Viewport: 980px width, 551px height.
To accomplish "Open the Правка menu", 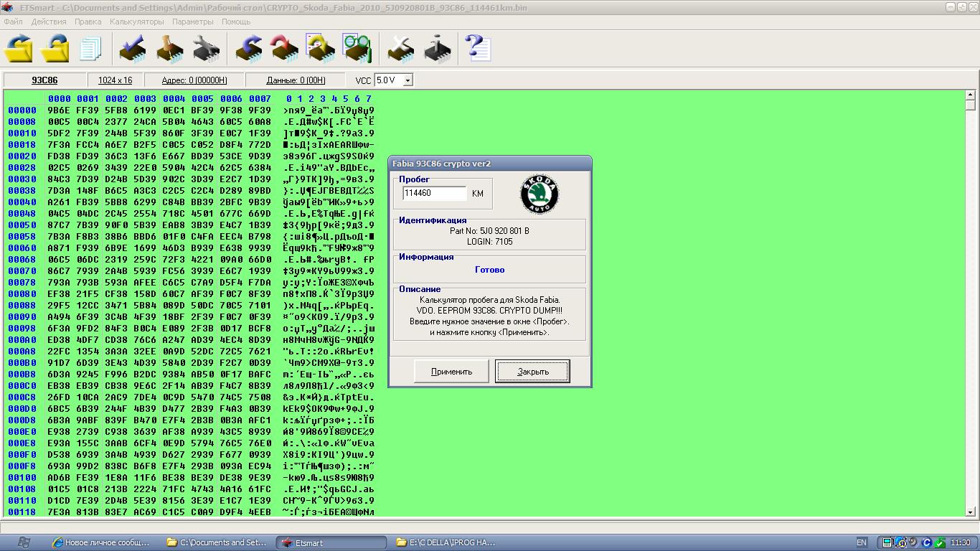I will [x=88, y=22].
